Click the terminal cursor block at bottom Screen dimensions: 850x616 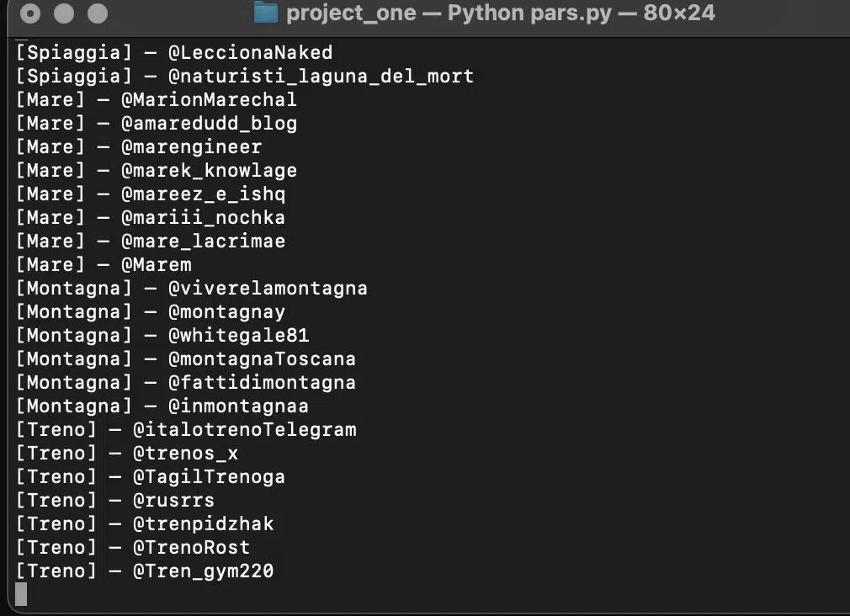21,594
